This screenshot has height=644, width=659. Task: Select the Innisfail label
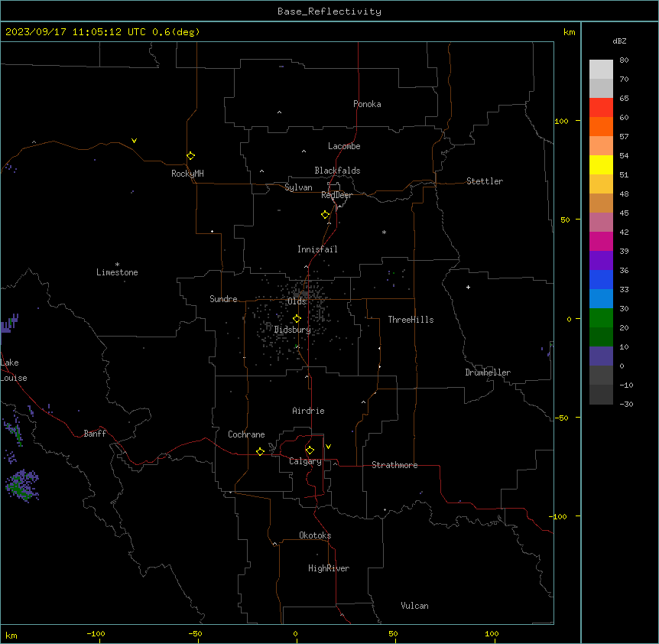click(x=317, y=249)
